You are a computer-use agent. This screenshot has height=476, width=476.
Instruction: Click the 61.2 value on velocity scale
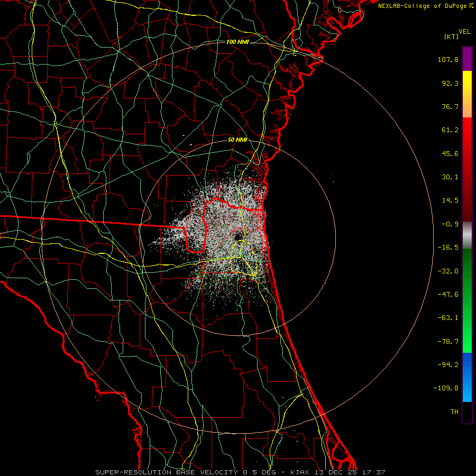pos(450,130)
